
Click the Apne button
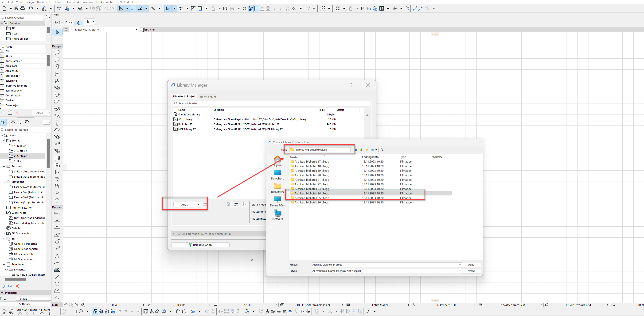[x=471, y=265]
